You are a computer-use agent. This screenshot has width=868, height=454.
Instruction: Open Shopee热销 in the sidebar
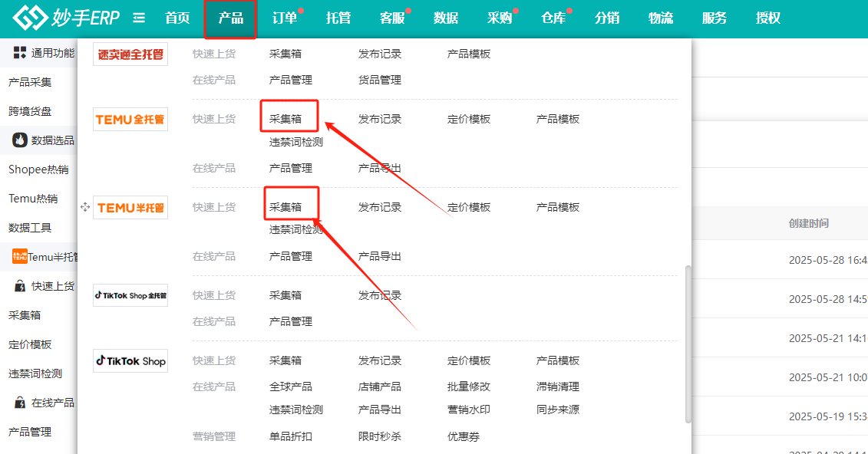[x=38, y=169]
